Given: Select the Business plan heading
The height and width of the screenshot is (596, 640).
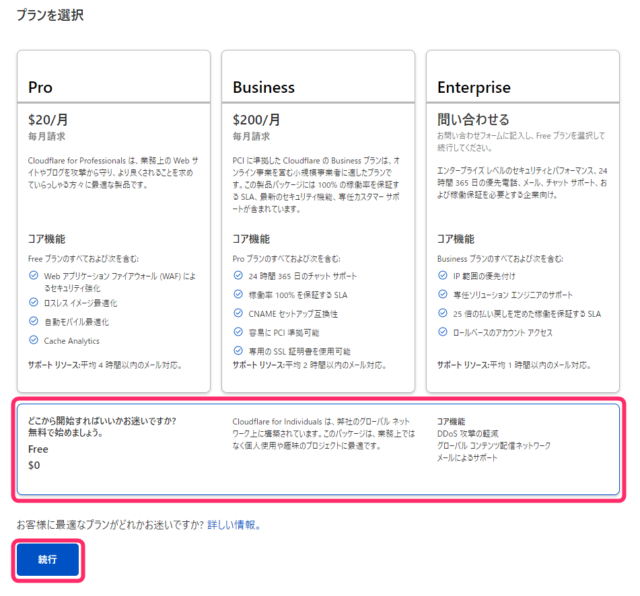Looking at the screenshot, I should coord(264,87).
